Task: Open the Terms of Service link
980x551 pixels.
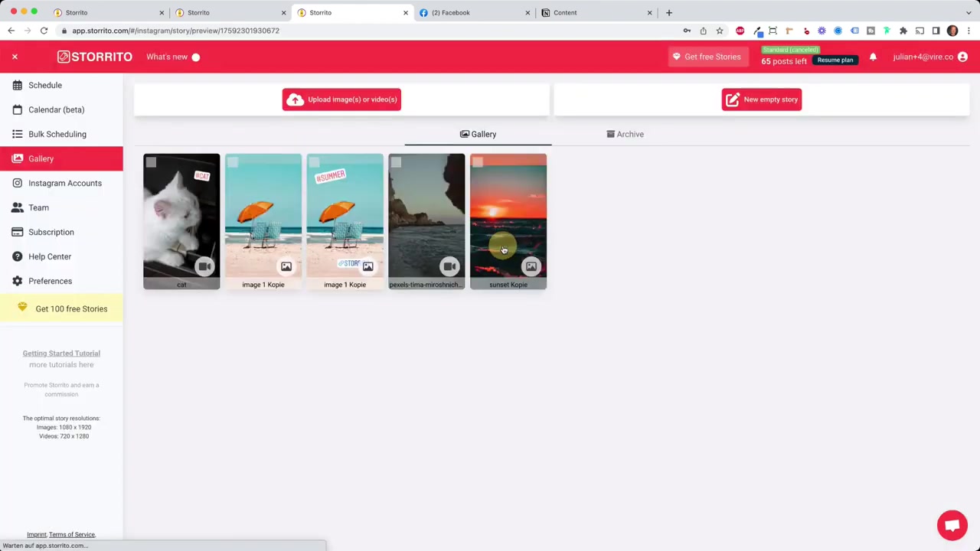Action: (x=72, y=535)
